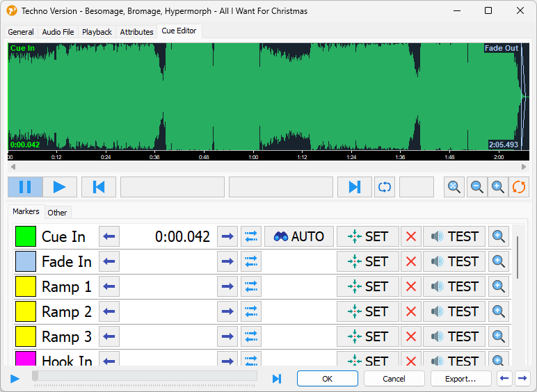Switch to the Playback tab
This screenshot has height=392, width=537.
[x=97, y=32]
